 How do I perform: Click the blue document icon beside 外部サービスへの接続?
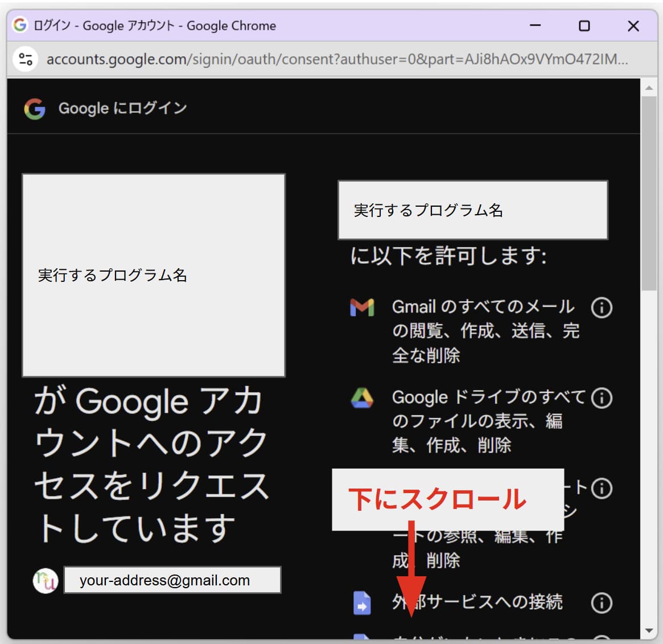(362, 603)
